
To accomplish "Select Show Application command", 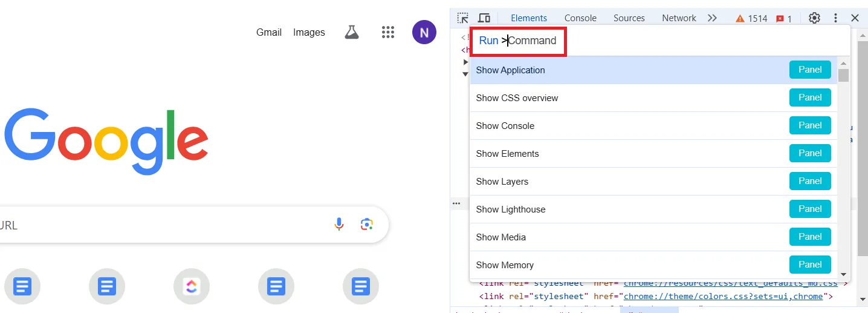I will point(653,70).
